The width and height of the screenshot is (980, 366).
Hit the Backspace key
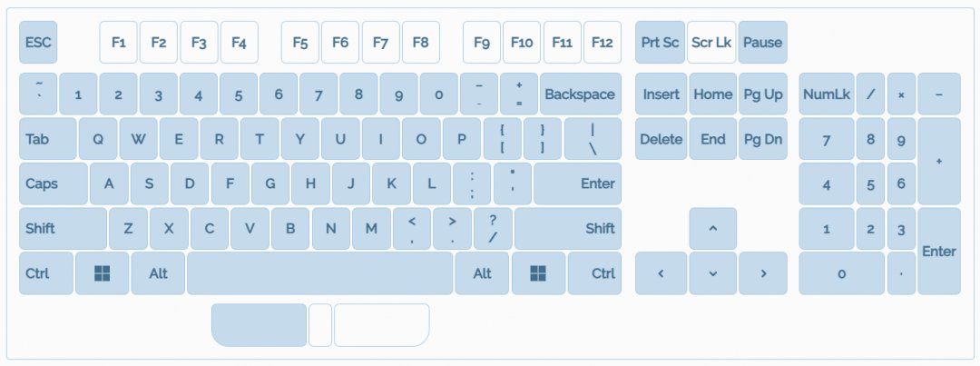coord(580,94)
